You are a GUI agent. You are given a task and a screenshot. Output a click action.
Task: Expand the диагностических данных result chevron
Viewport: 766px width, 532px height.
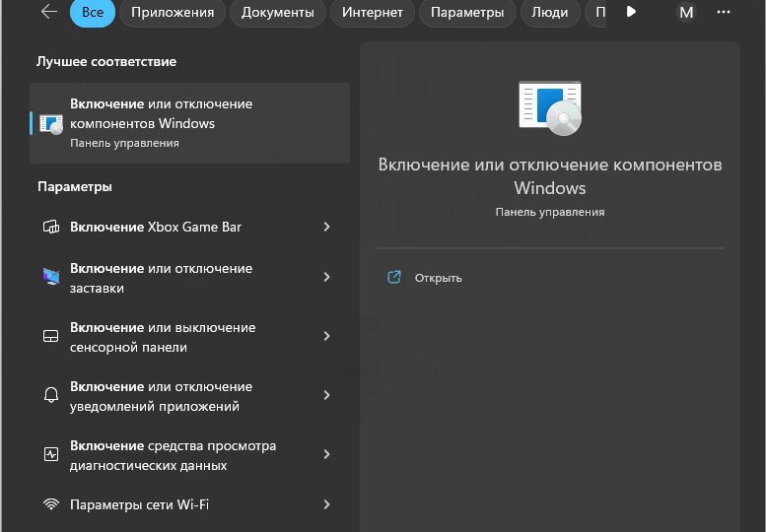click(327, 454)
